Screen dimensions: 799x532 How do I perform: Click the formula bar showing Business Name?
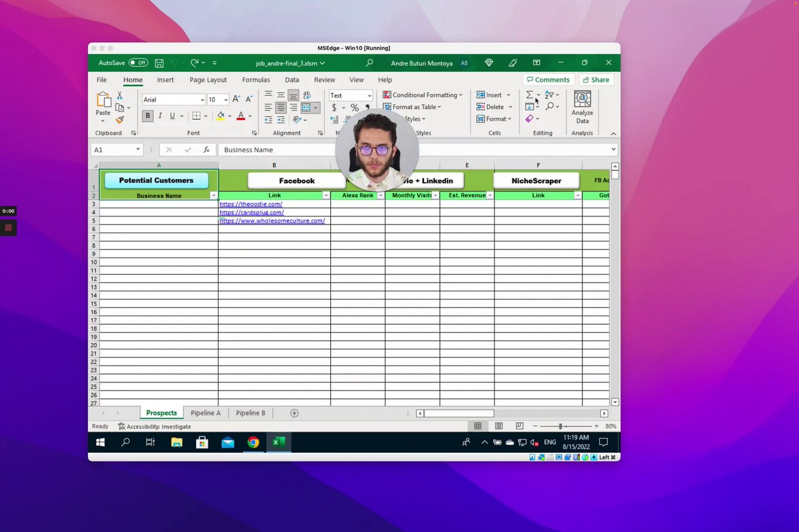point(416,150)
